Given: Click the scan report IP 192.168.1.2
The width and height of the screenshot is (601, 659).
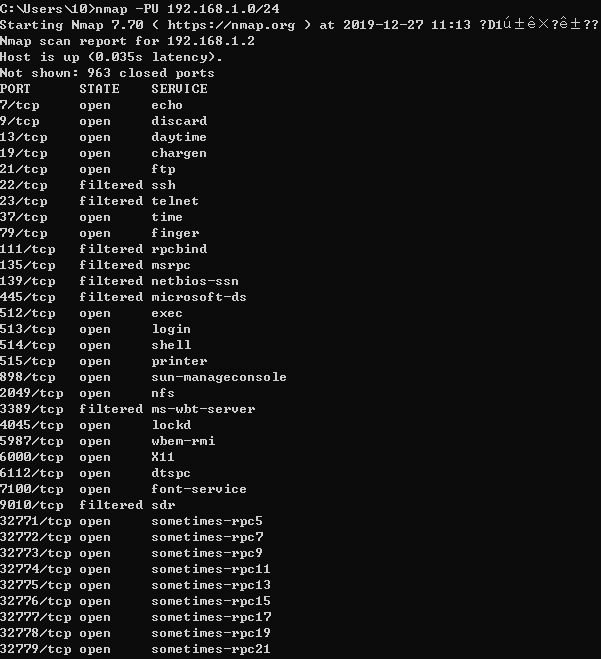Looking at the screenshot, I should pyautogui.click(x=211, y=41).
